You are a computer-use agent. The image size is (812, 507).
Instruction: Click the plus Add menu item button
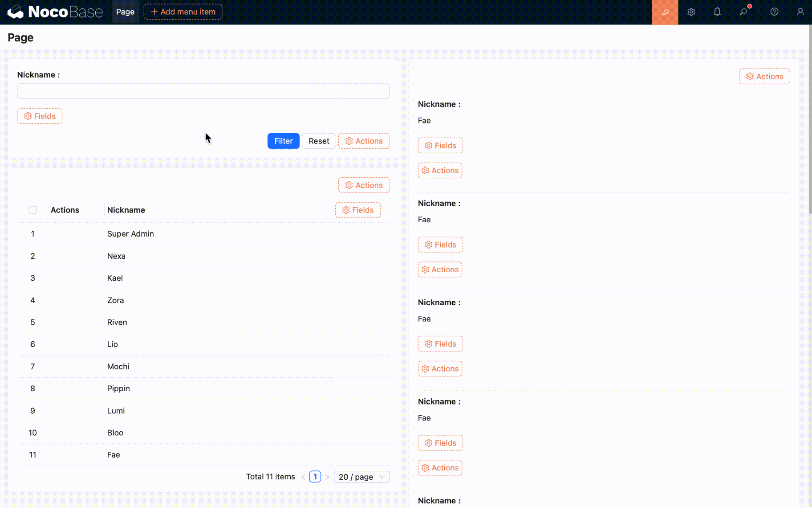183,12
